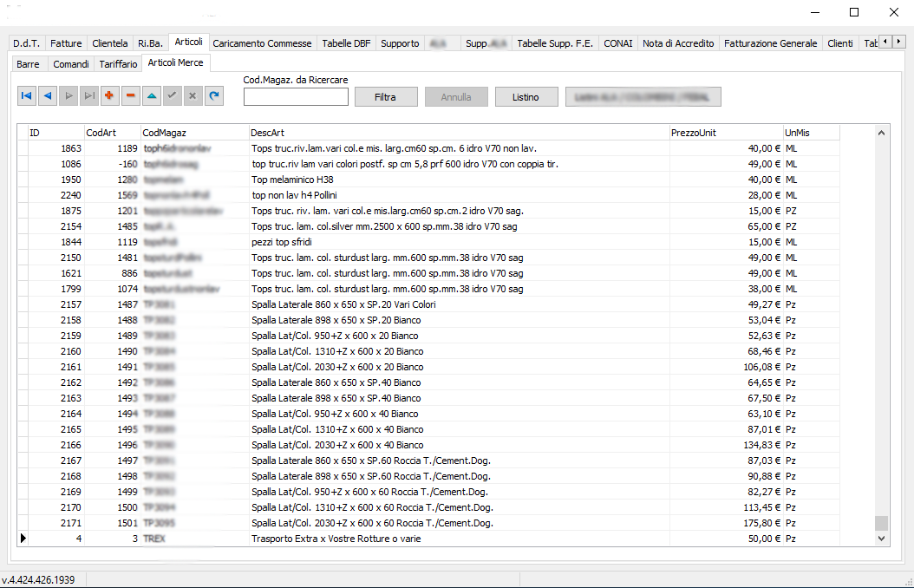Click the UnMis column header

pos(812,133)
